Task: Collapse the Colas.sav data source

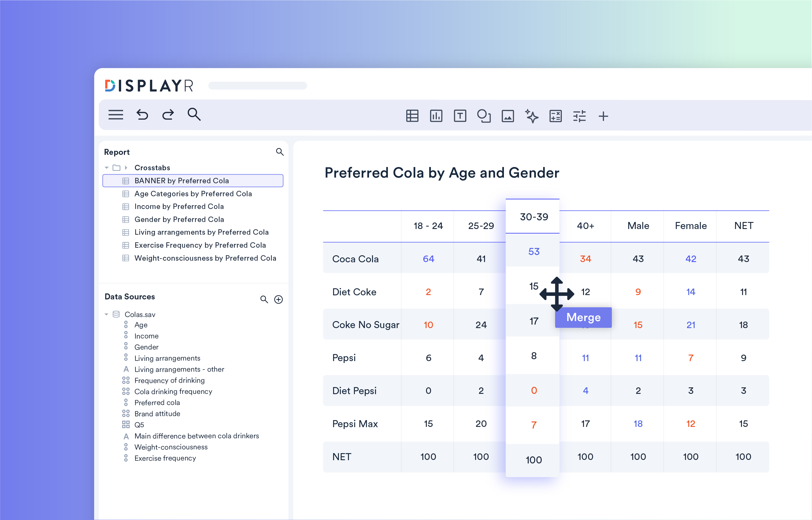Action: tap(107, 314)
